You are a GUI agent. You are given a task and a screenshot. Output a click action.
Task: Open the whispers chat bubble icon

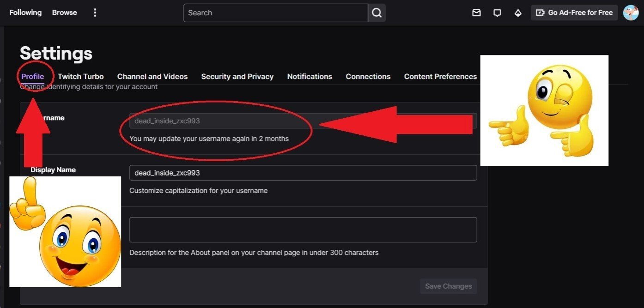point(497,13)
